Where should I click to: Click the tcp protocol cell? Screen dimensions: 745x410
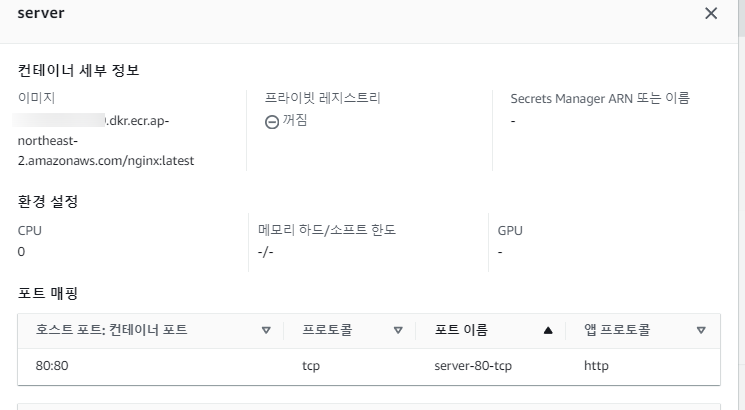coord(311,366)
